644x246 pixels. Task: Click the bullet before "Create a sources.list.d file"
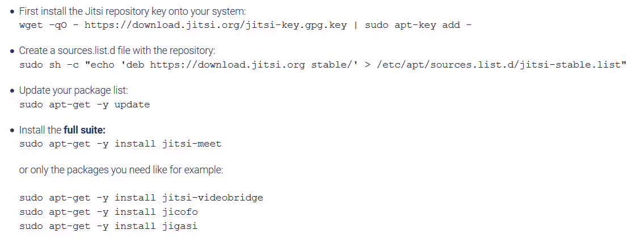point(12,52)
